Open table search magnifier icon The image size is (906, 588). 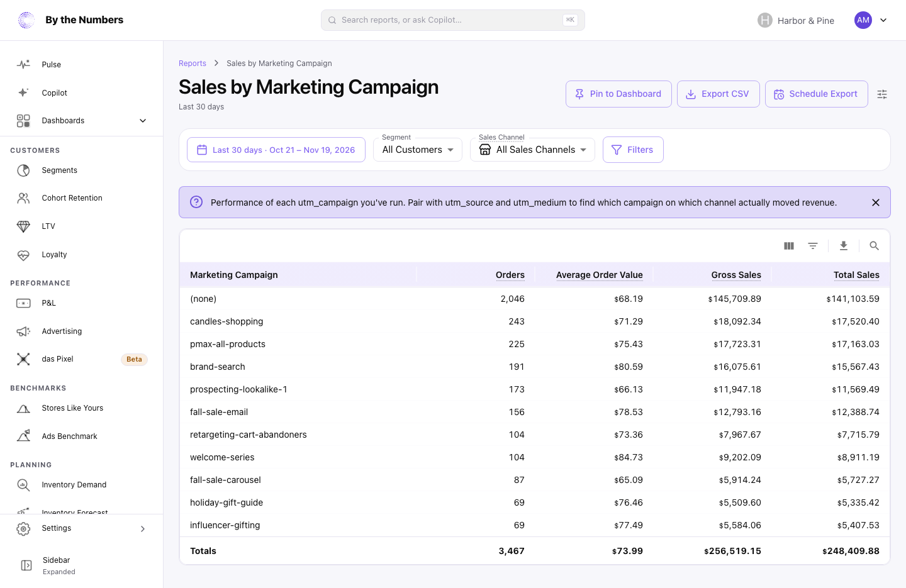[x=874, y=246]
